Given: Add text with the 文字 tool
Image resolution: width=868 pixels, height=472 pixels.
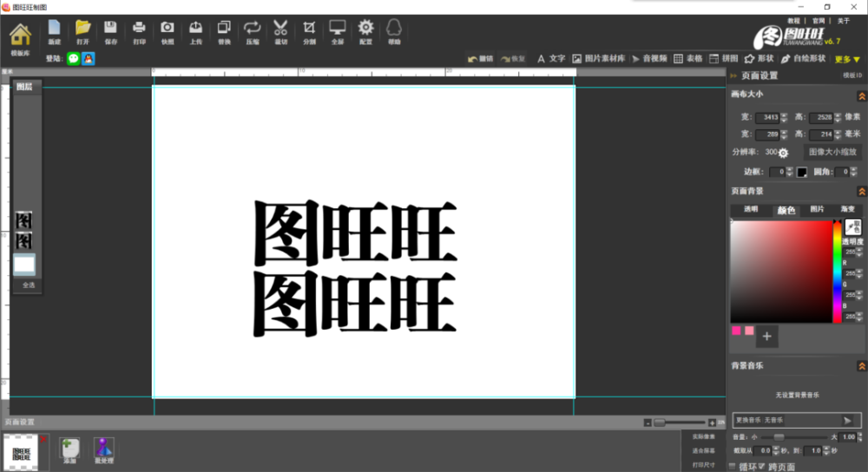Looking at the screenshot, I should point(551,59).
